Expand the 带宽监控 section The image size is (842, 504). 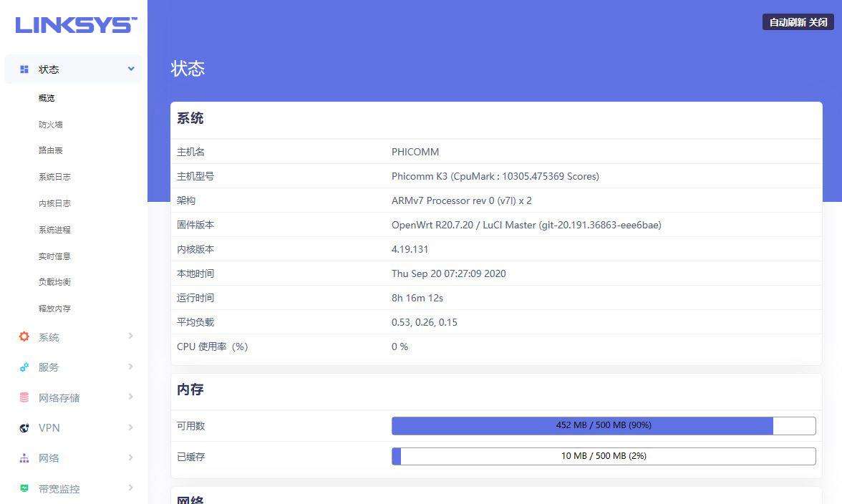click(131, 488)
